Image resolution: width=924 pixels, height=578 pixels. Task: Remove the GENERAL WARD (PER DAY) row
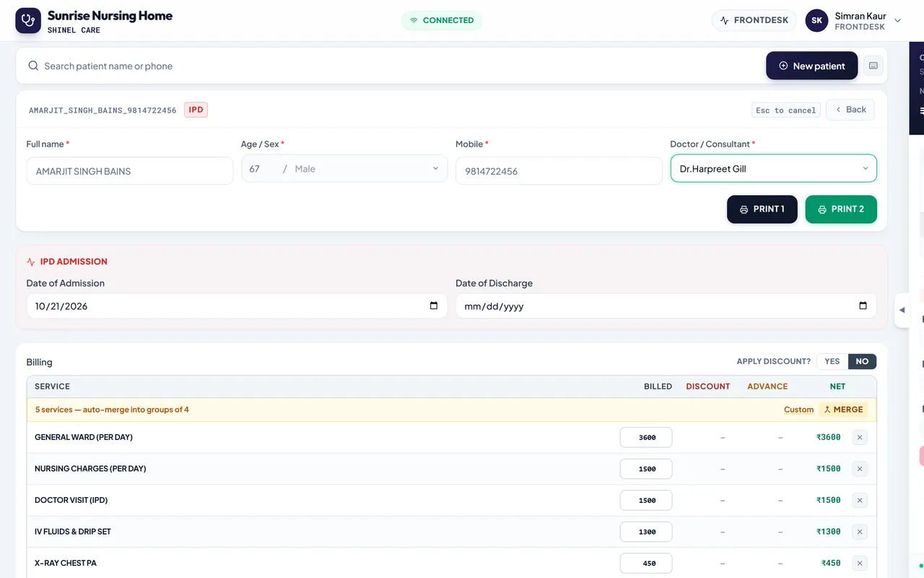[x=860, y=437]
